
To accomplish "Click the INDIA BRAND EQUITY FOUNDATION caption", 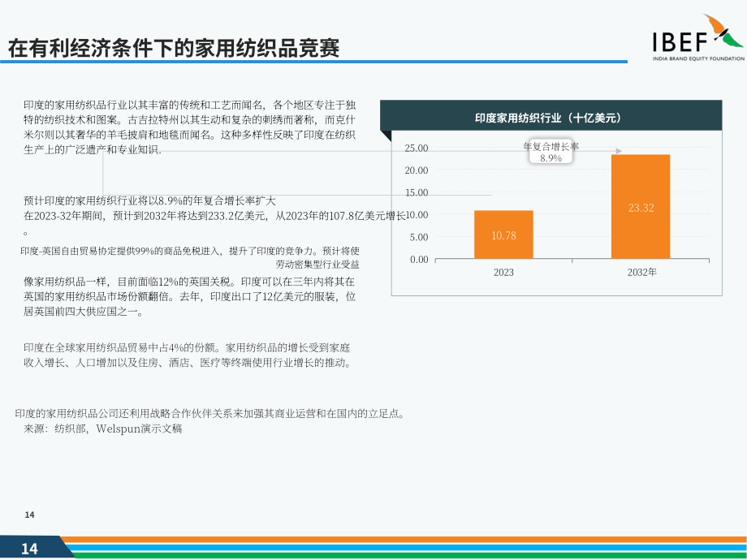I will pos(698,58).
